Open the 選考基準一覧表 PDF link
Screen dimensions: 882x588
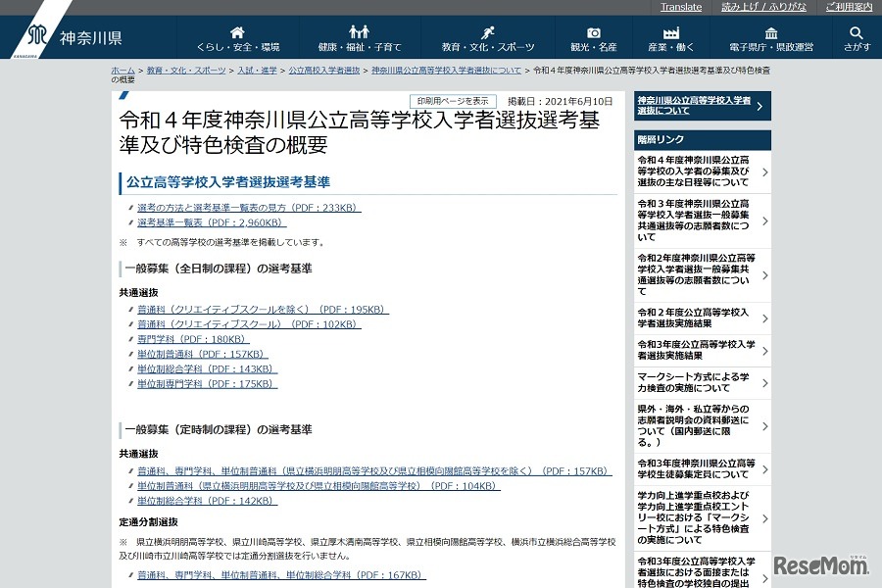[210, 222]
